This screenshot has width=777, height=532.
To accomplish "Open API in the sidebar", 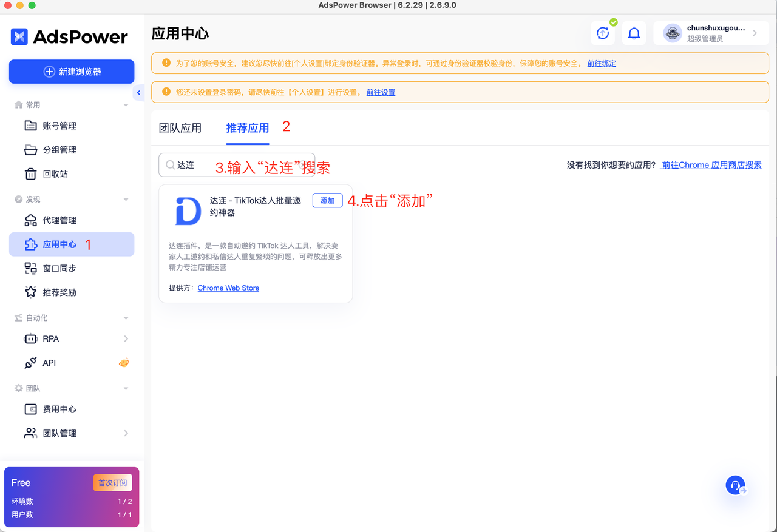I will pyautogui.click(x=72, y=363).
